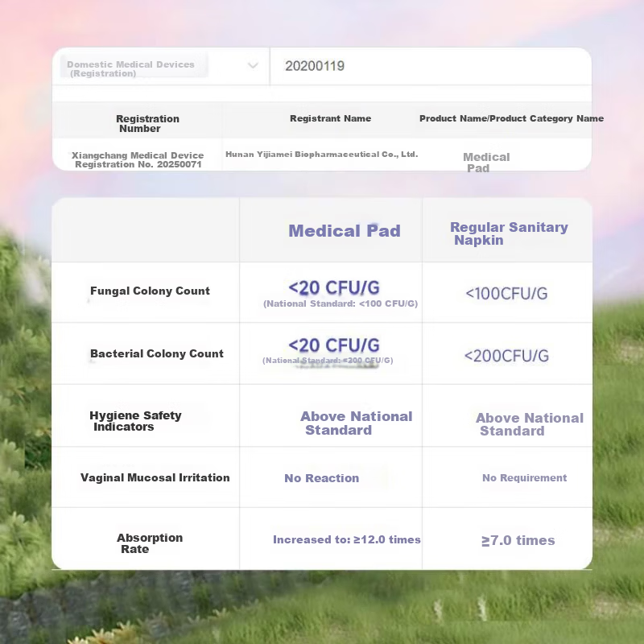This screenshot has width=644, height=644.
Task: Click the ≥7.0 times value
Action: click(518, 540)
